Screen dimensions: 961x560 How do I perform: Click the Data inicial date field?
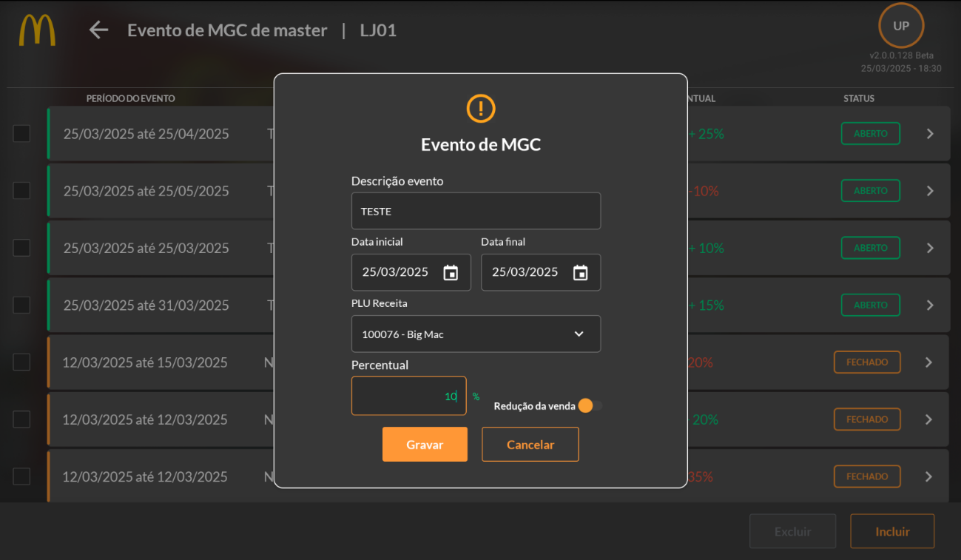(411, 272)
